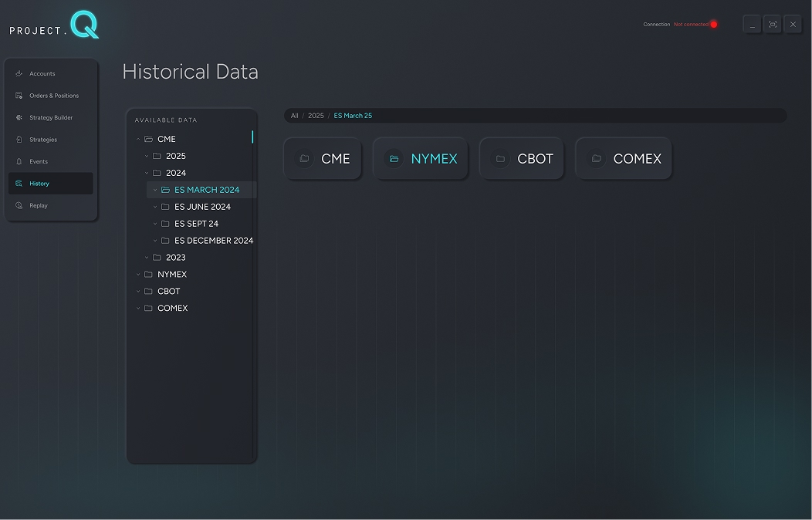The width and height of the screenshot is (812, 520).
Task: Click the Replay sidebar icon
Action: pos(19,205)
